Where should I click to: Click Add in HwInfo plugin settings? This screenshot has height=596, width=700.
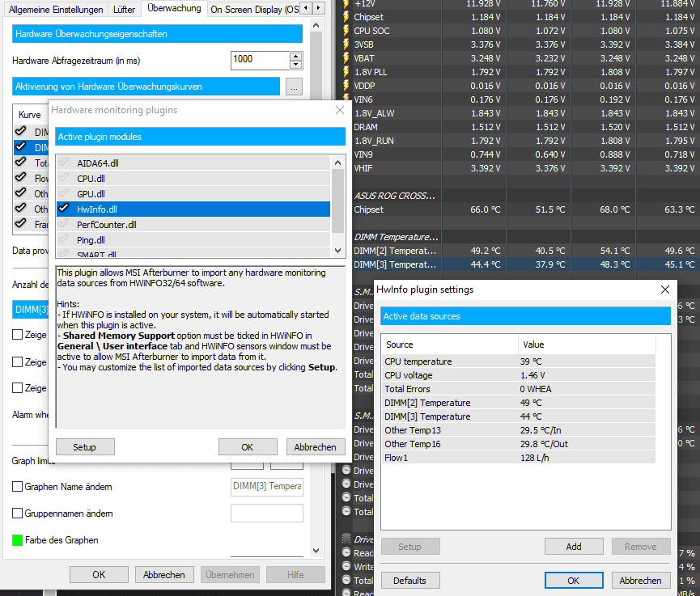point(574,547)
